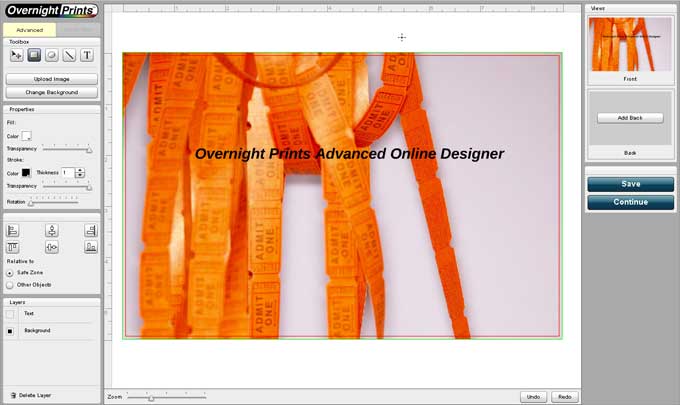
Task: Click the Add Back button
Action: [630, 118]
